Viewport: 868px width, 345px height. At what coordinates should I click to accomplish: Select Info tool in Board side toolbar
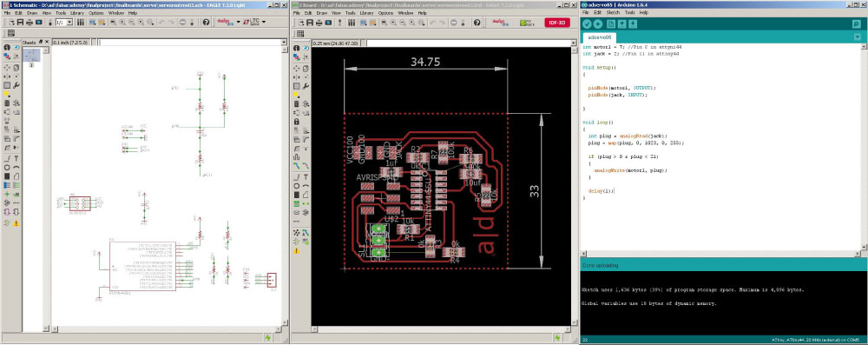click(297, 49)
